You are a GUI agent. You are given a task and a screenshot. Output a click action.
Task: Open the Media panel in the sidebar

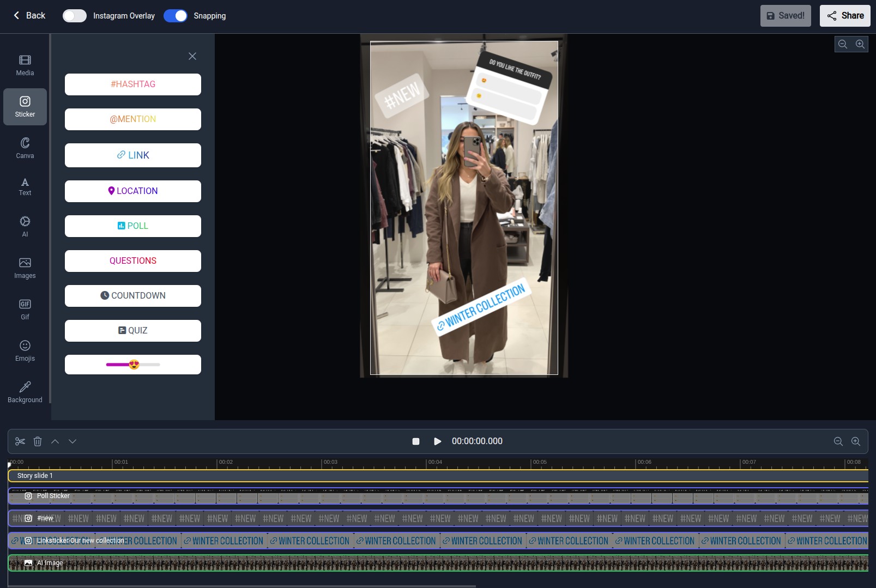coord(25,64)
